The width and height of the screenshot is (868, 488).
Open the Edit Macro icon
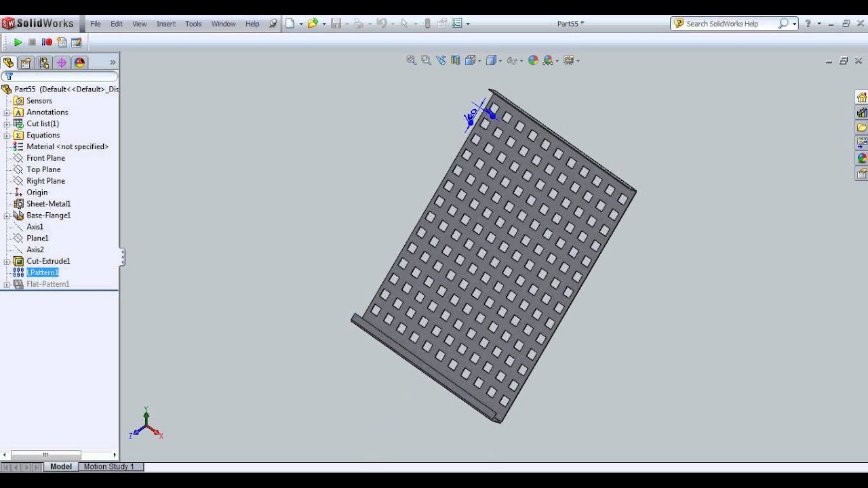click(77, 42)
